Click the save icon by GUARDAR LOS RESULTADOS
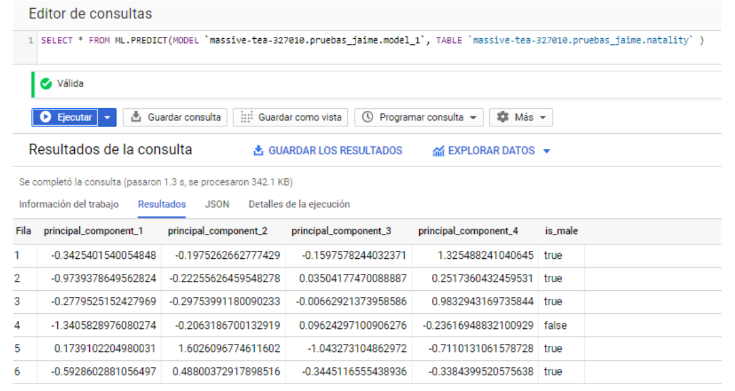735x391 pixels. (x=258, y=150)
